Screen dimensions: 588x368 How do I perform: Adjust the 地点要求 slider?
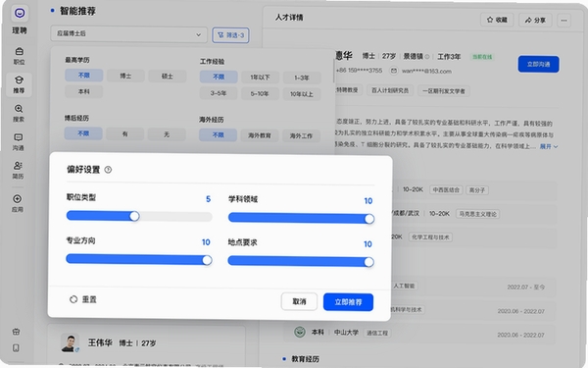point(301,261)
